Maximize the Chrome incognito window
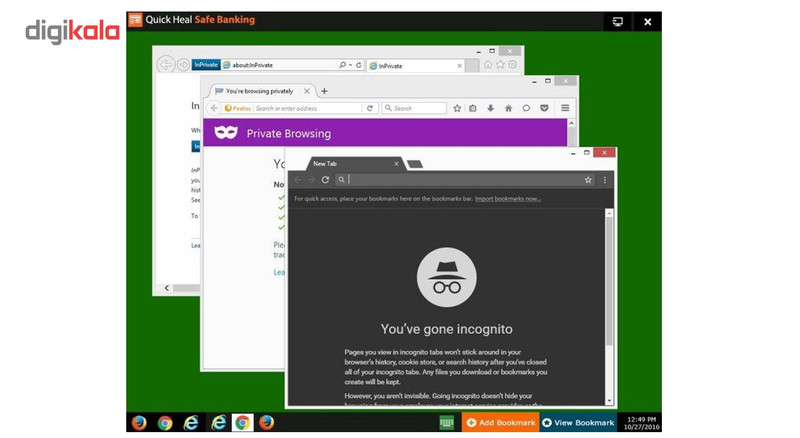This screenshot has width=800, height=438. 587,153
